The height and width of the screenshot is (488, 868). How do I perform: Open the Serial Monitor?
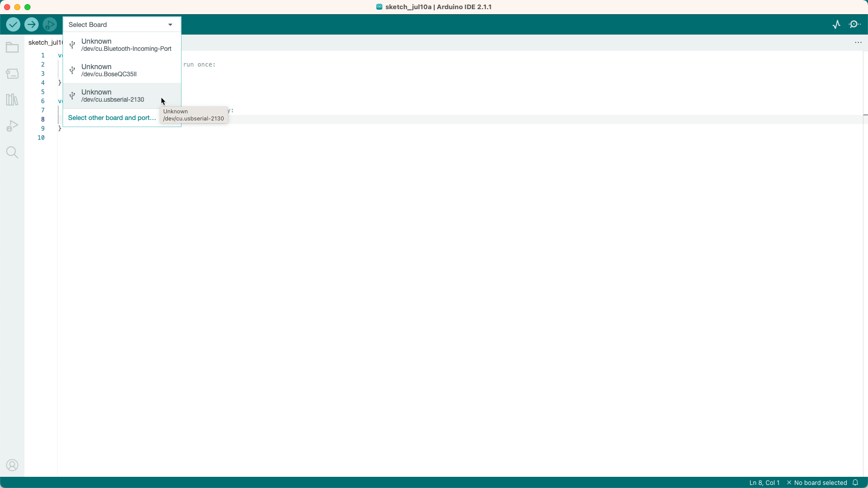pyautogui.click(x=855, y=24)
